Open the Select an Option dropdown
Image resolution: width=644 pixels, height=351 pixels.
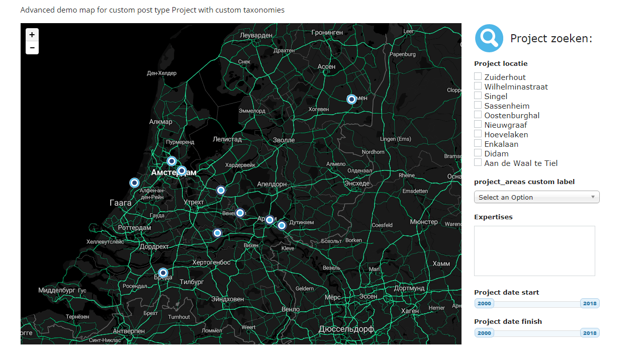point(536,197)
